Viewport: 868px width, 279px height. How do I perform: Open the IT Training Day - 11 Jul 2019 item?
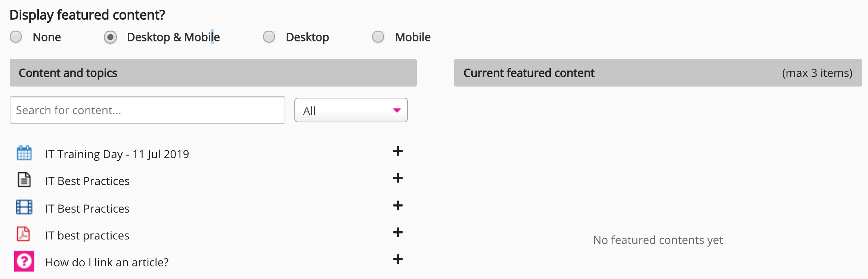click(117, 154)
